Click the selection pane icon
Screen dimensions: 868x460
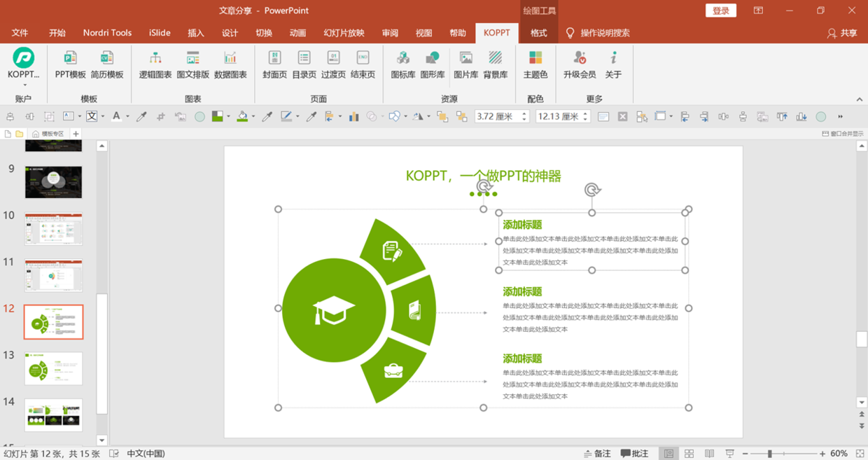click(642, 116)
